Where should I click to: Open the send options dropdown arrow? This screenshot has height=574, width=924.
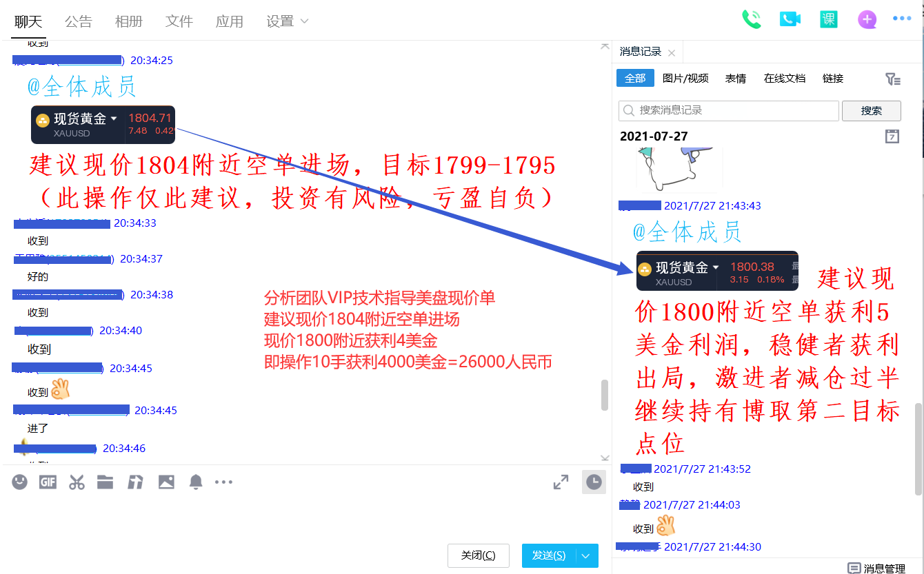[587, 555]
